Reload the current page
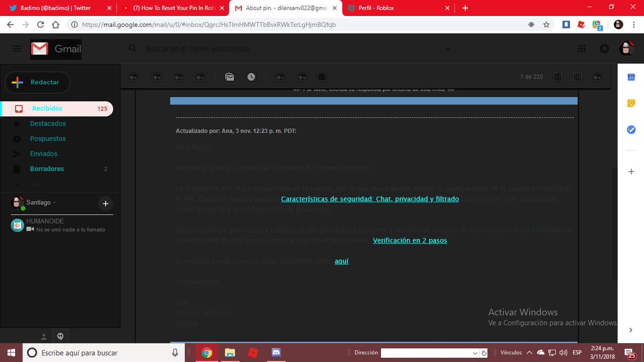 pos(41,25)
